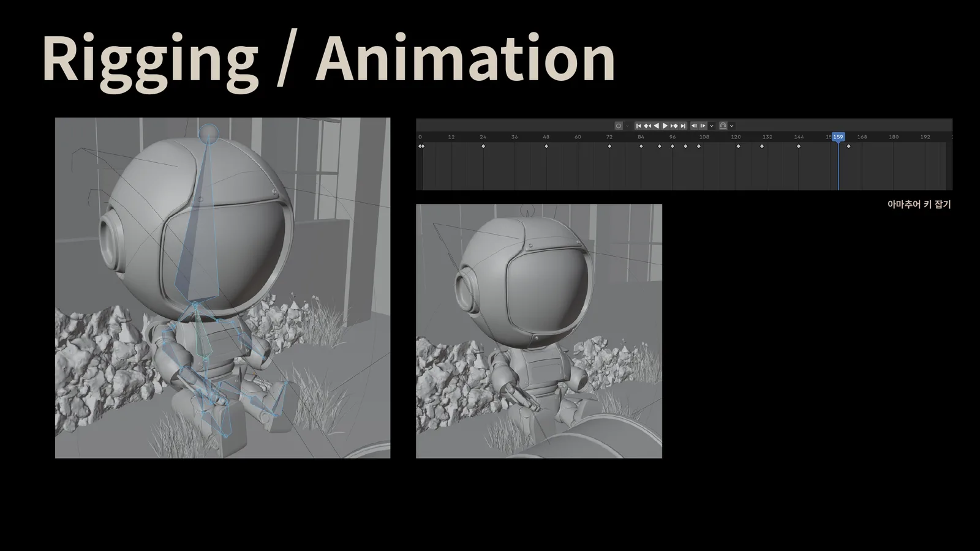Play the animation in reverse
Image resolution: width=980 pixels, height=551 pixels.
tap(656, 126)
